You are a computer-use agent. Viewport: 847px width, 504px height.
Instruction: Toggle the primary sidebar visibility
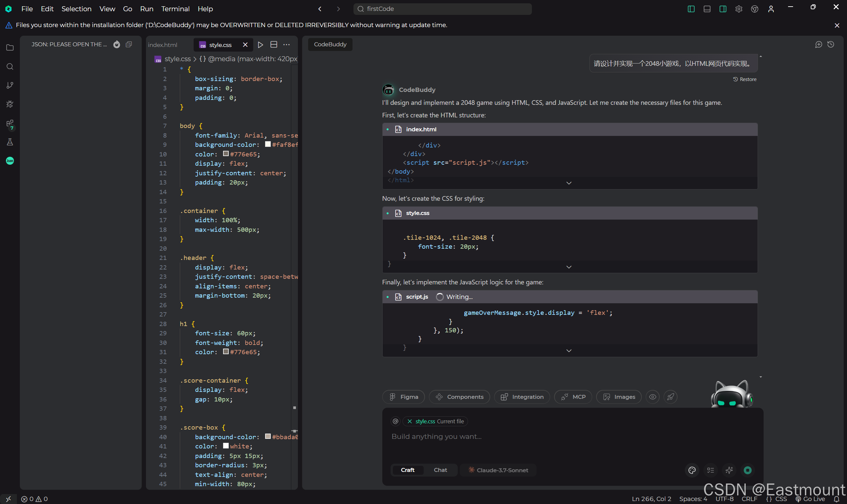(x=691, y=9)
